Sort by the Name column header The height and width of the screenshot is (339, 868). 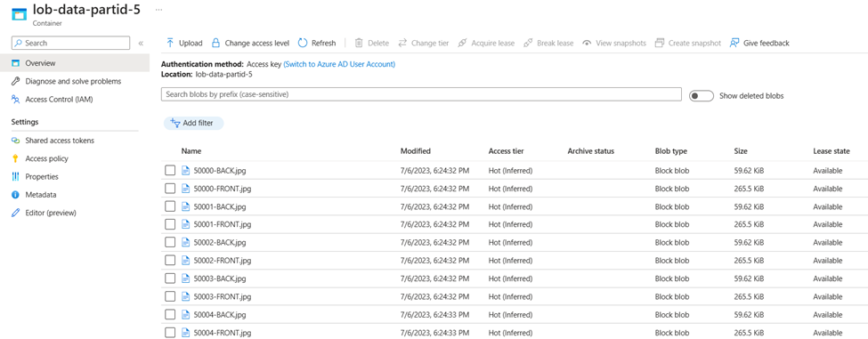tap(191, 151)
